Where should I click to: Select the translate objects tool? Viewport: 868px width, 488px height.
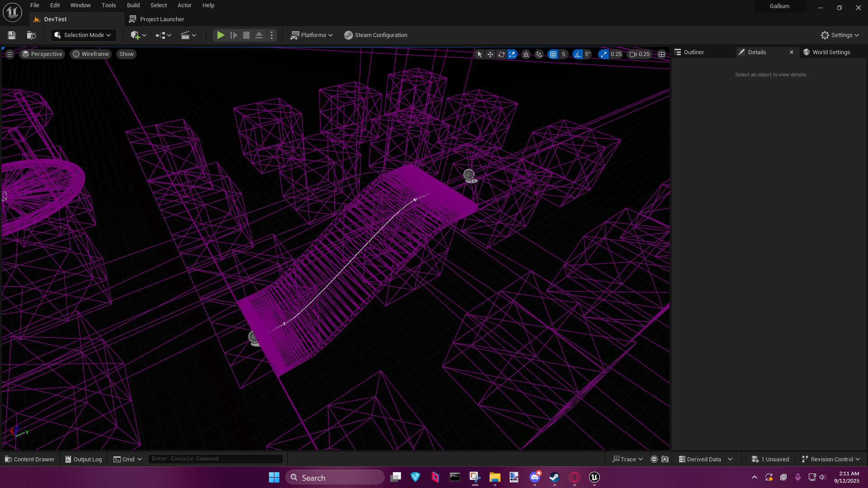tap(490, 54)
